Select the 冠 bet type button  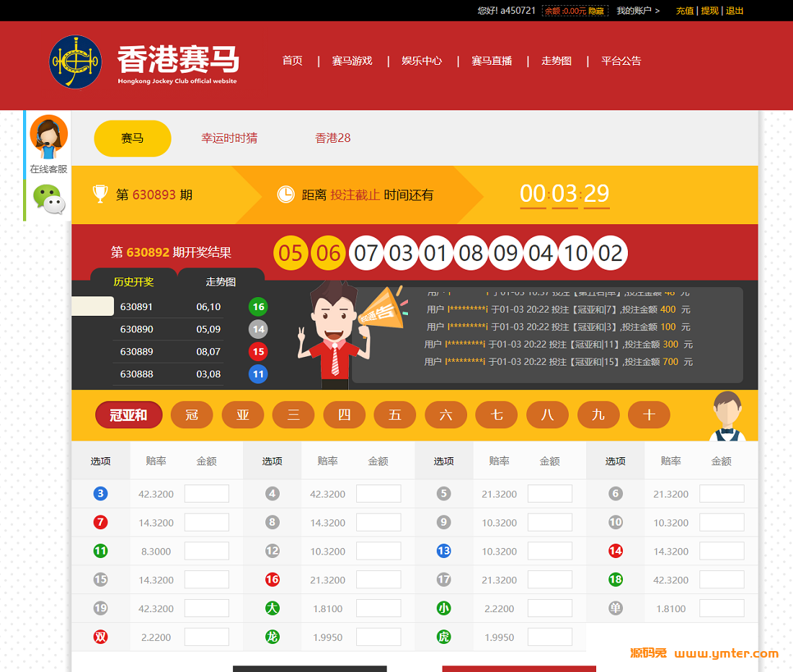pyautogui.click(x=192, y=415)
